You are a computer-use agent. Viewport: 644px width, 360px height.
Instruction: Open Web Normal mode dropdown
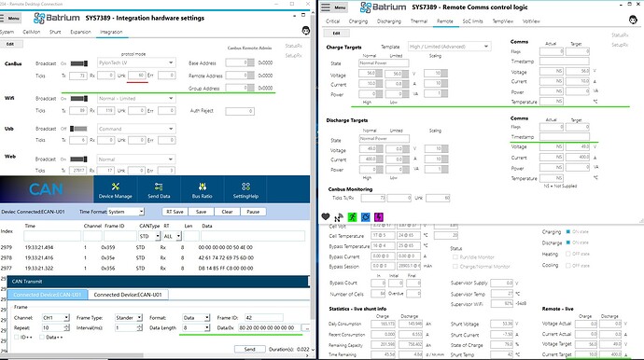click(136, 159)
